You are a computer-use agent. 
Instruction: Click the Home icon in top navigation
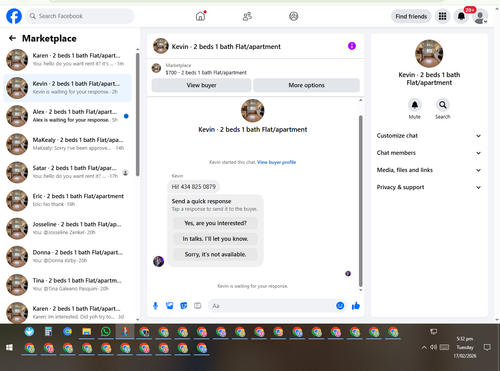[200, 16]
